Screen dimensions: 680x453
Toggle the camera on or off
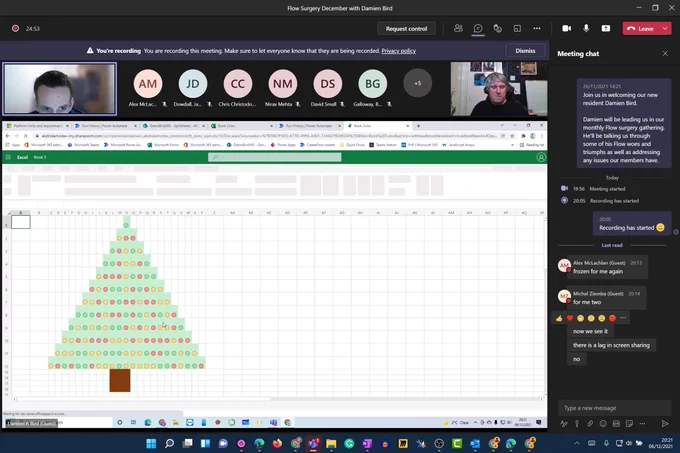click(566, 29)
